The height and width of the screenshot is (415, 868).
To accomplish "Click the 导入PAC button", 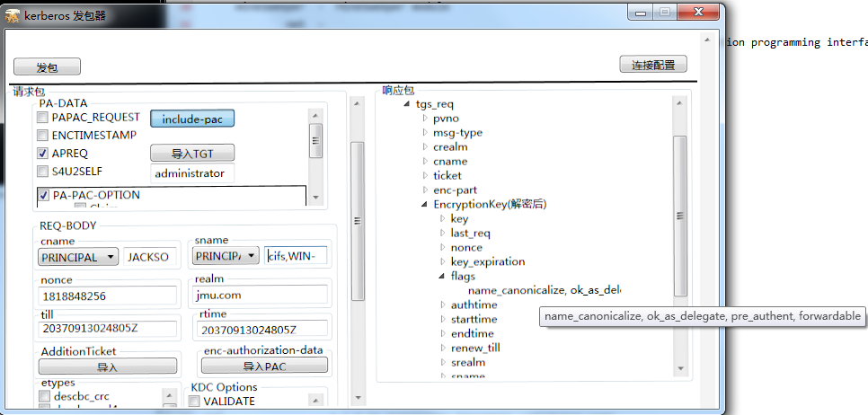I will 264,366.
